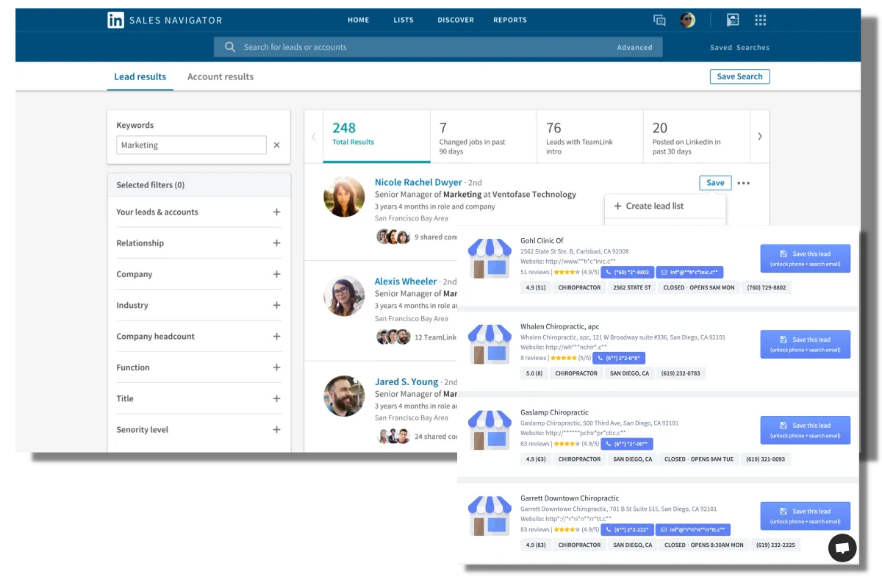
Task: Click the storefront icon for Whalen Chiropractic
Action: [490, 344]
